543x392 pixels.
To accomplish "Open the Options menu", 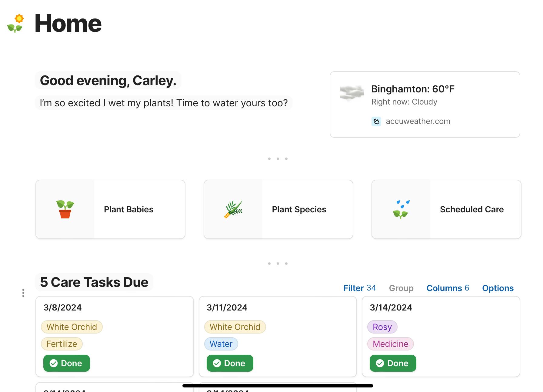I will pos(498,288).
